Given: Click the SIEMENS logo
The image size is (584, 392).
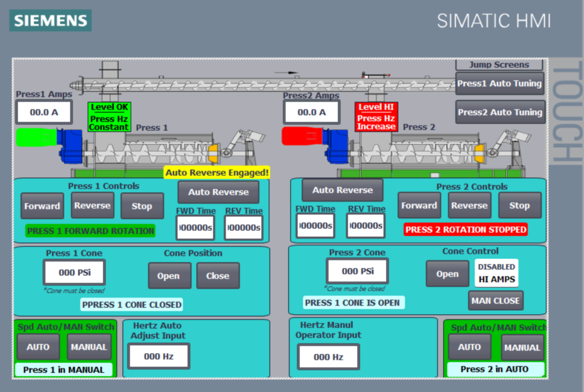Looking at the screenshot, I should coord(50,20).
